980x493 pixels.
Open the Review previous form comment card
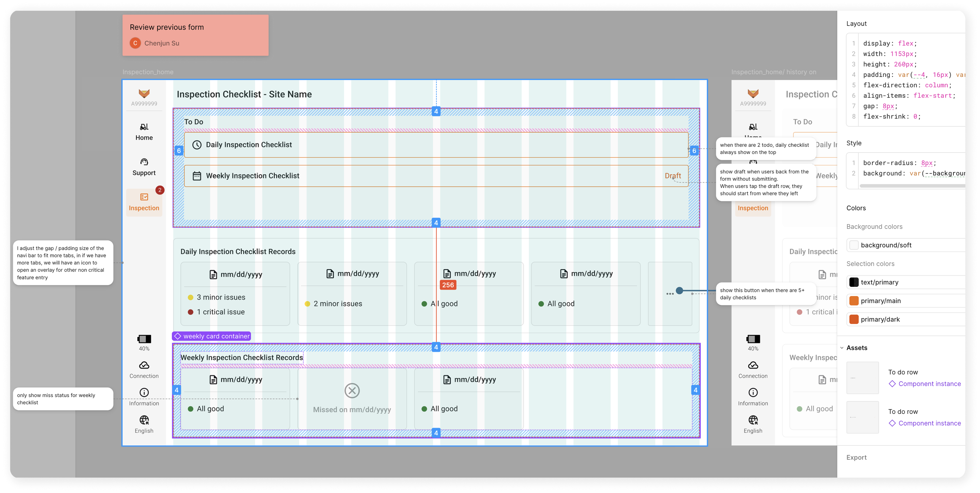(x=195, y=35)
